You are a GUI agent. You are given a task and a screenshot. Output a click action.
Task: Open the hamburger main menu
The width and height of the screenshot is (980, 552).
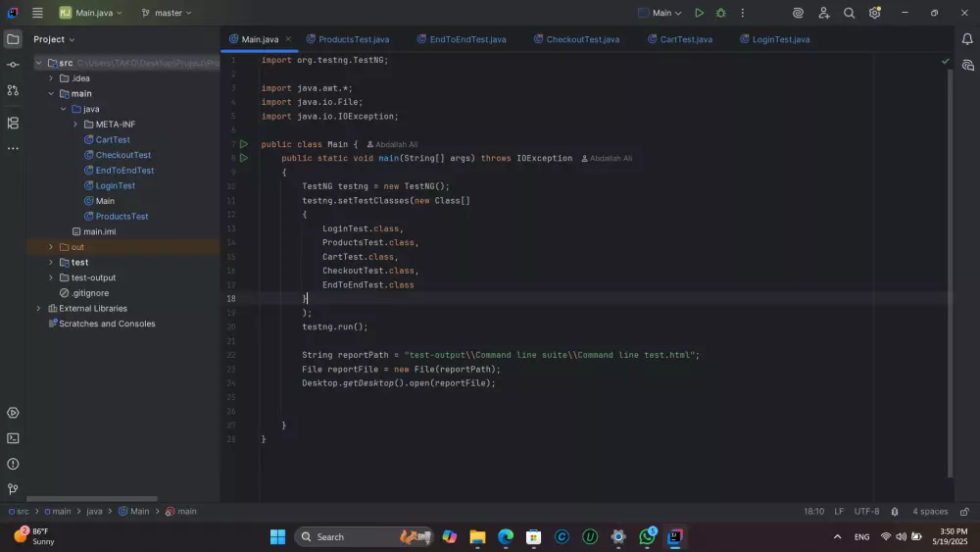pos(37,13)
